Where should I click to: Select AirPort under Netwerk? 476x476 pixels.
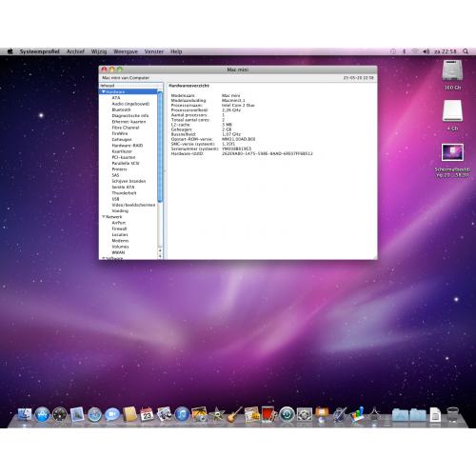(x=119, y=223)
